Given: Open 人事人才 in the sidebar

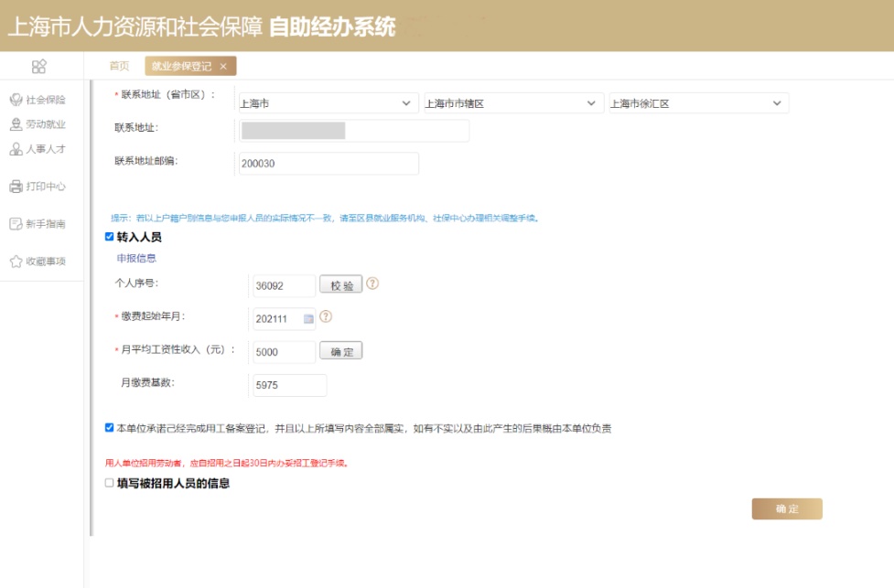Looking at the screenshot, I should tap(38, 149).
